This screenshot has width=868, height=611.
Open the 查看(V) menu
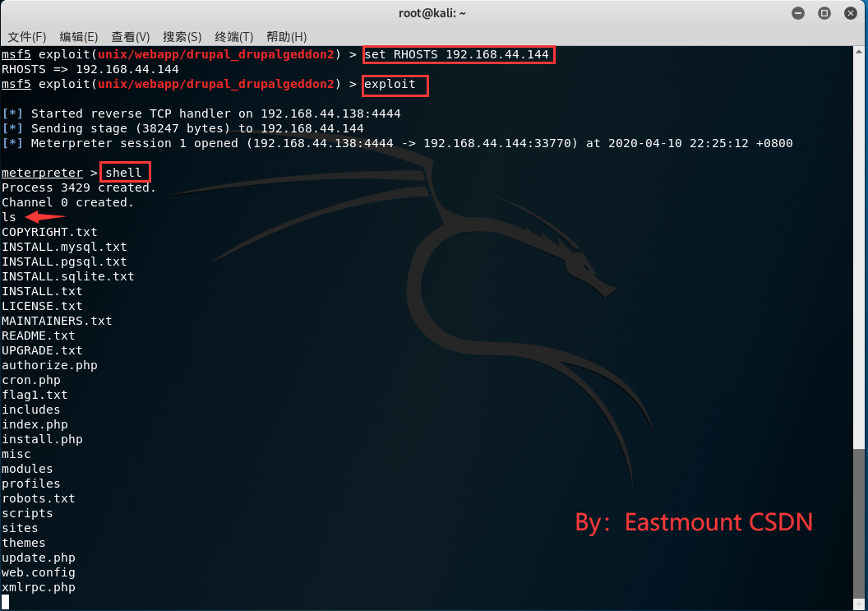click(x=130, y=37)
